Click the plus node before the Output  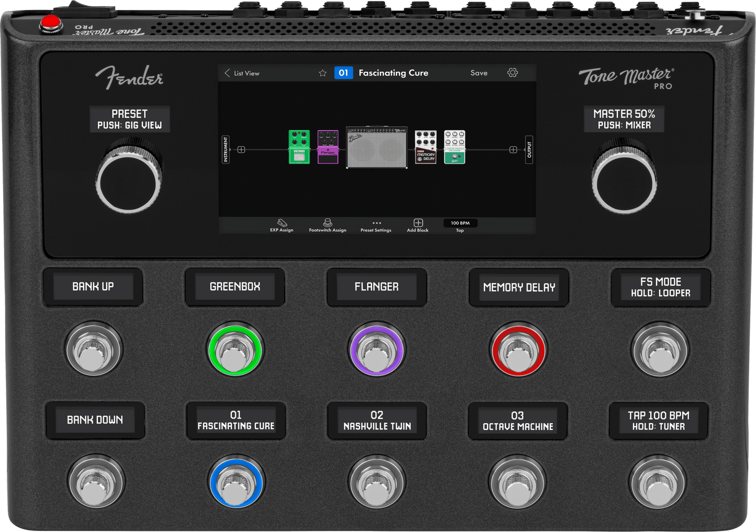pos(512,150)
